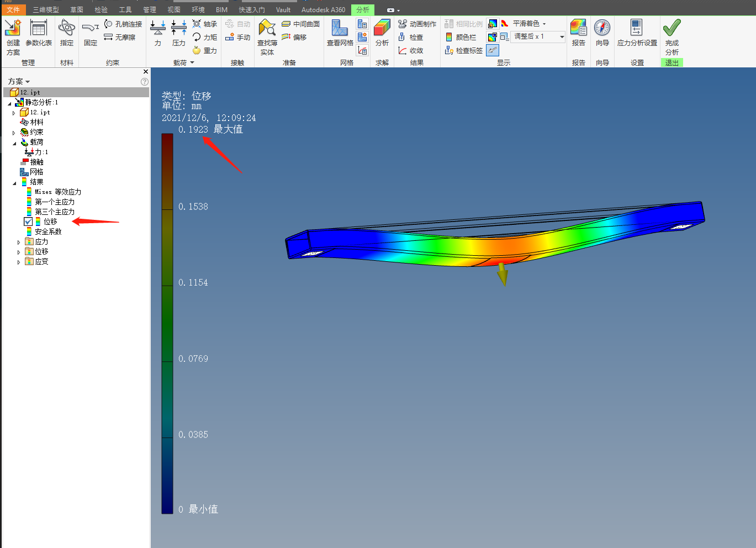Switch to the 视图 view tab

coord(174,10)
